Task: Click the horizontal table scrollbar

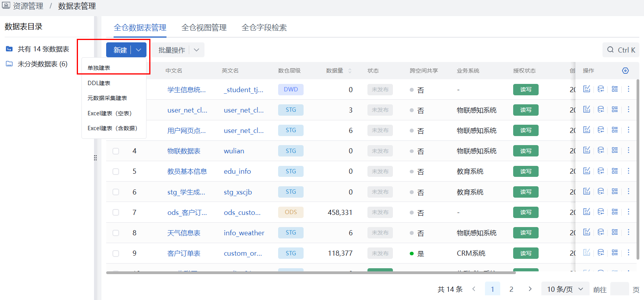Action: click(x=311, y=273)
